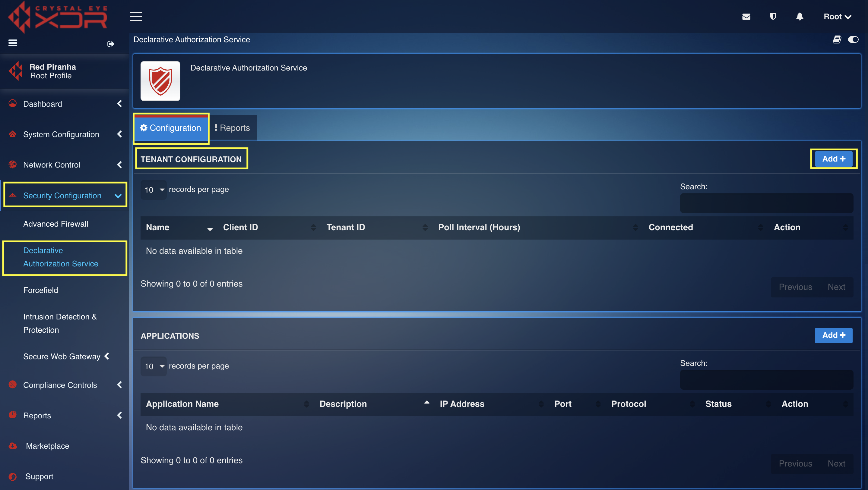This screenshot has height=490, width=868.
Task: Open the documentation book icon
Action: (x=837, y=40)
